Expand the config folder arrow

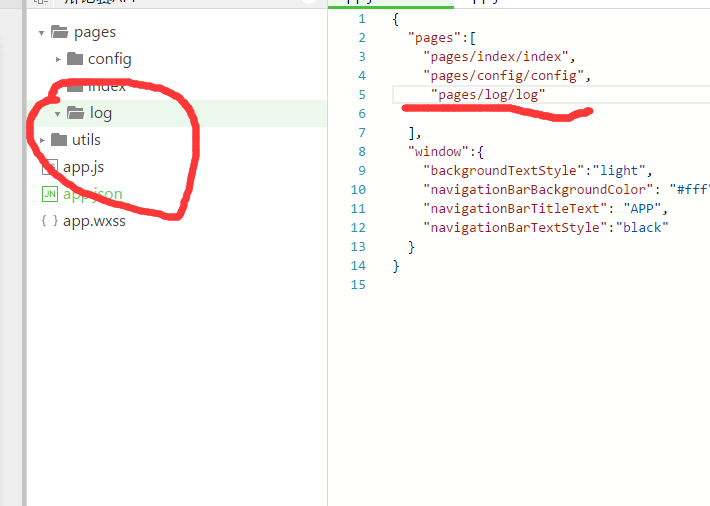pos(58,59)
